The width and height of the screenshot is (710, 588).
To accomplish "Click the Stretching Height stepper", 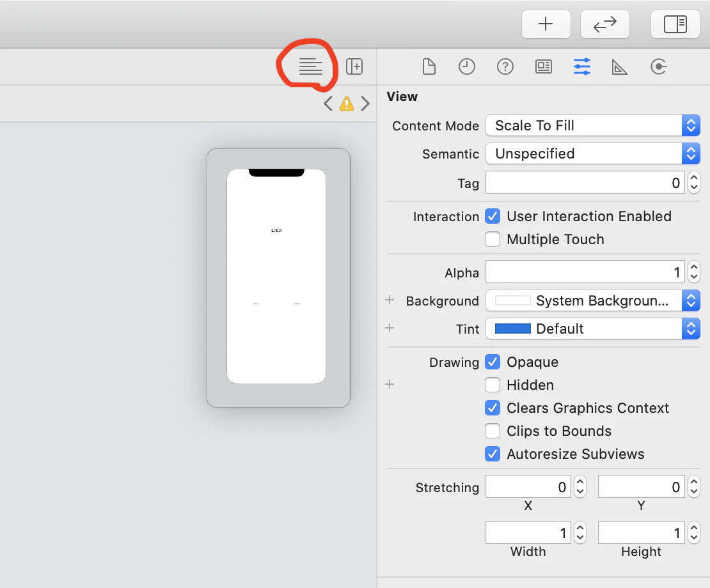I will coord(694,532).
